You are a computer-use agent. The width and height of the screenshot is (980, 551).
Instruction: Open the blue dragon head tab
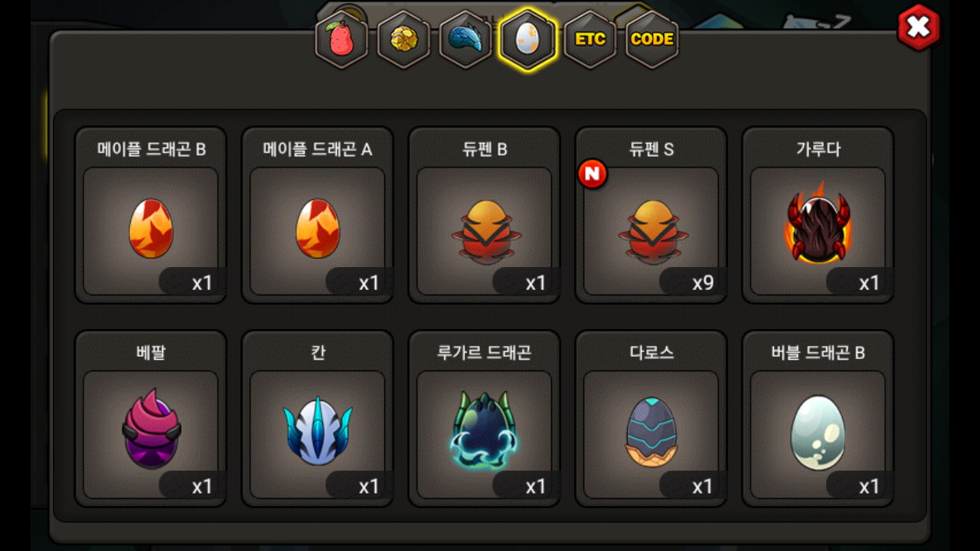[465, 39]
